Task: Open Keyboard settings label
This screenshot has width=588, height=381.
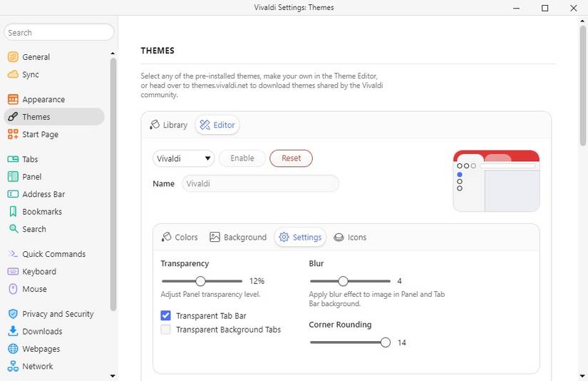Action: (x=39, y=271)
